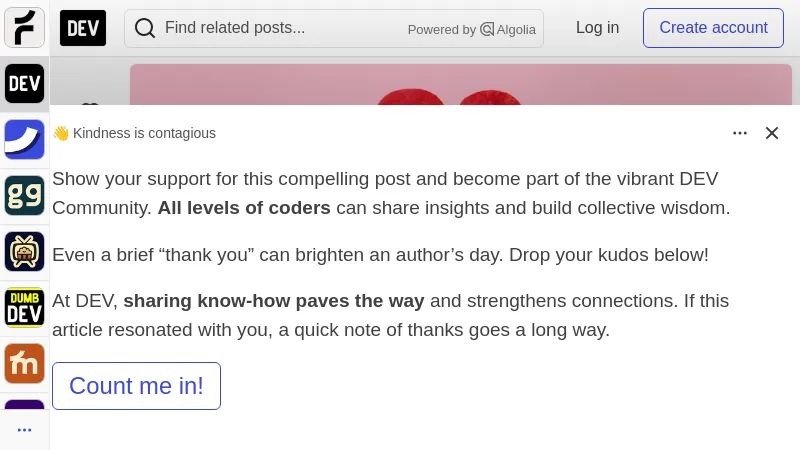Click the DEV home logo in header
This screenshot has width=800, height=450.
click(x=83, y=28)
